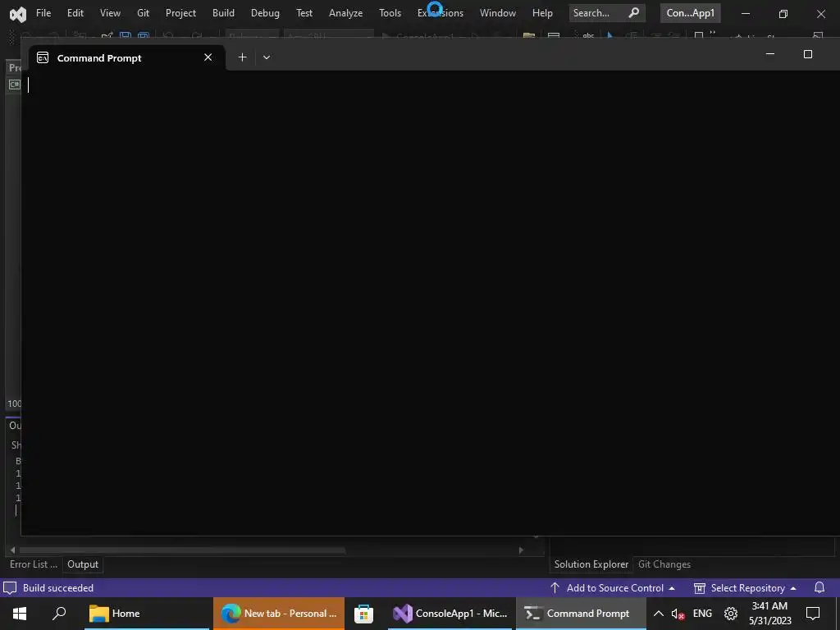Open the Window menu
Viewport: 840px width, 630px height.
tap(498, 13)
